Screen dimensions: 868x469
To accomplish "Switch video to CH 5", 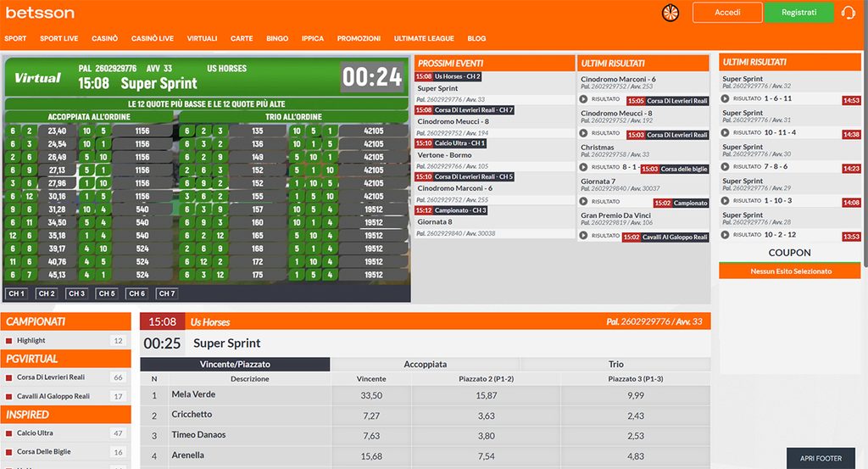I will [x=107, y=293].
